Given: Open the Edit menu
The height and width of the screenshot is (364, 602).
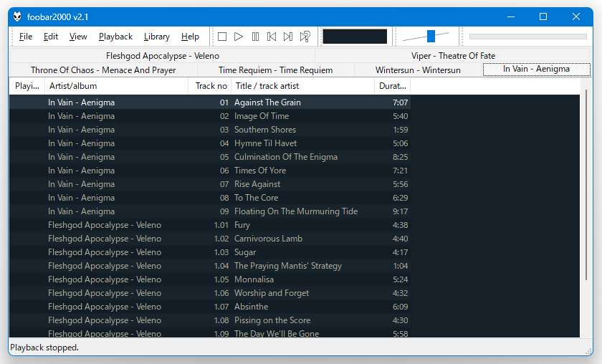Looking at the screenshot, I should 51,37.
